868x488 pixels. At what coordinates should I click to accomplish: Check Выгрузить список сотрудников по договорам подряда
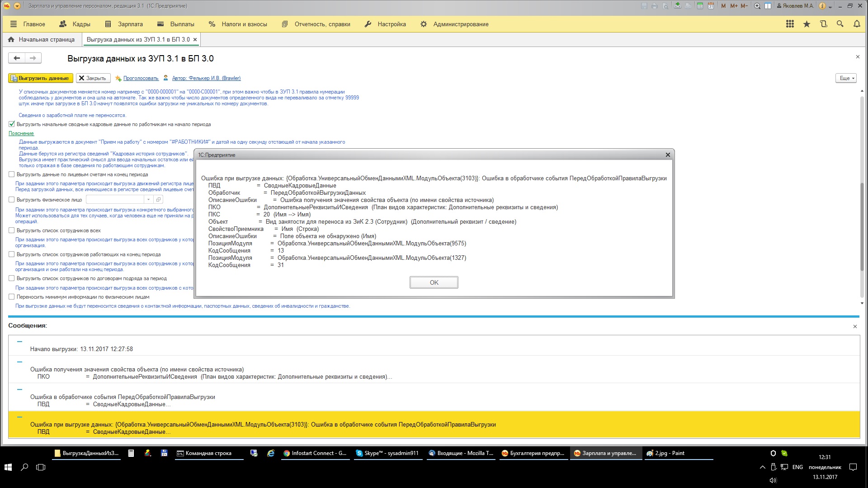[12, 278]
